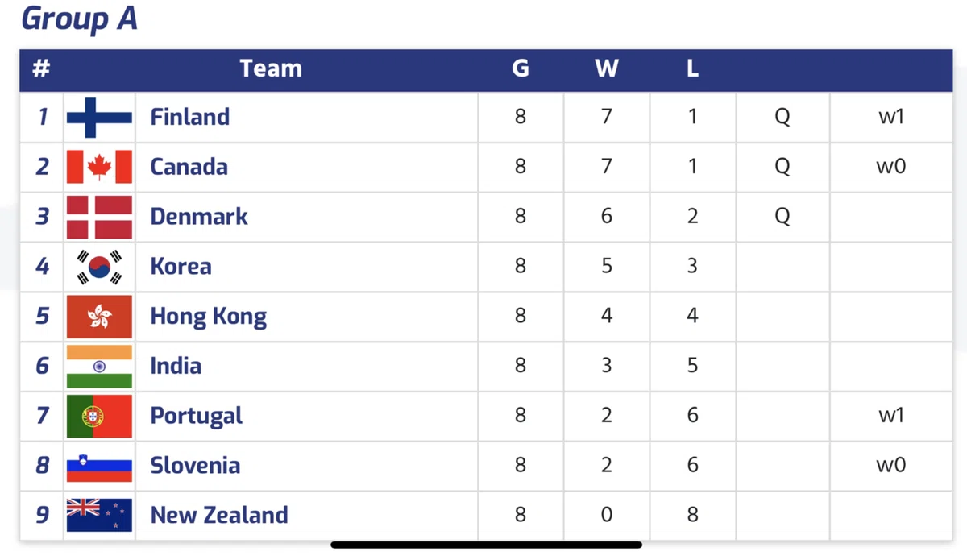Click the Canada maple leaf flag
The width and height of the screenshot is (967, 560).
(99, 167)
